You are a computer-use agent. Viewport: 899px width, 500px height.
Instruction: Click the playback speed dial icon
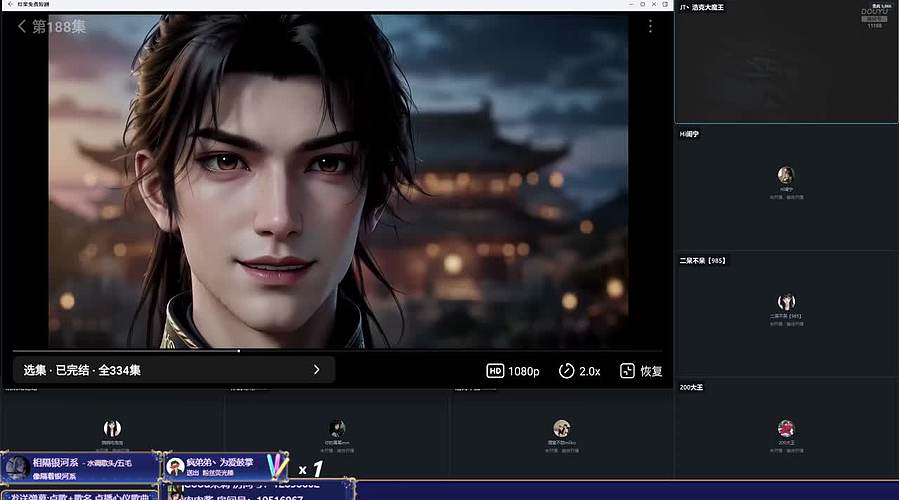click(x=566, y=371)
